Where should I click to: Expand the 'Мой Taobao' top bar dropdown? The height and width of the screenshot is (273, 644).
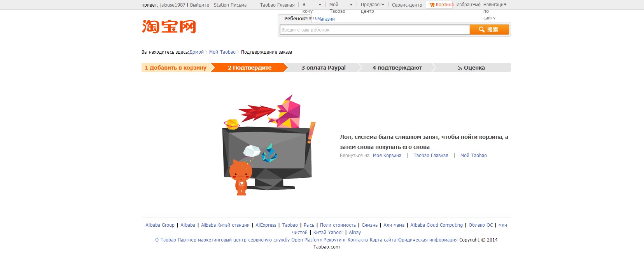point(351,5)
